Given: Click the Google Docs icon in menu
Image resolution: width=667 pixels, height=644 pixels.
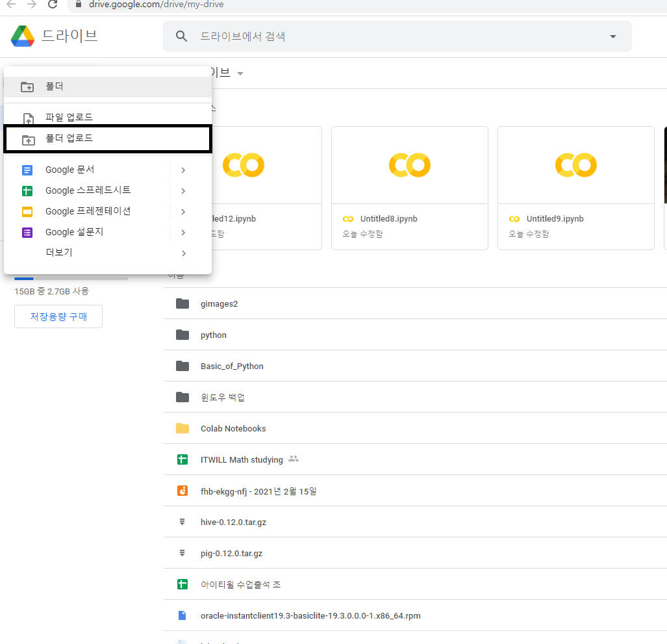Looking at the screenshot, I should click(x=27, y=170).
